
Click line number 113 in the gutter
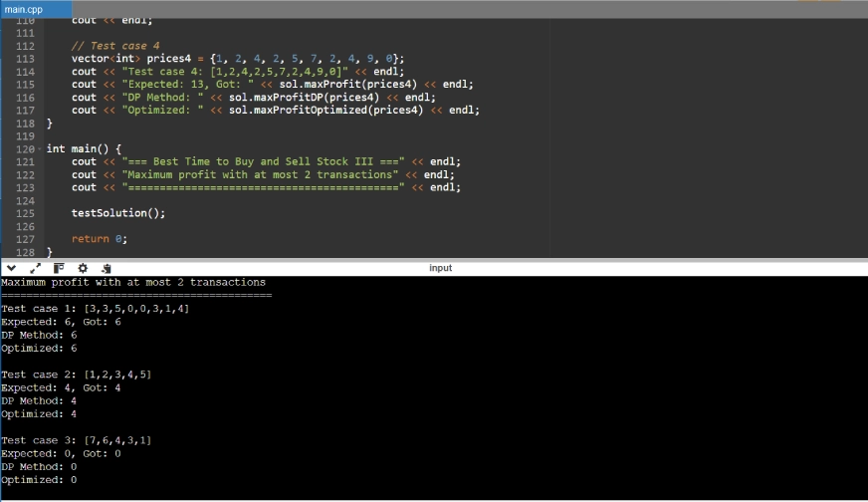click(x=26, y=59)
